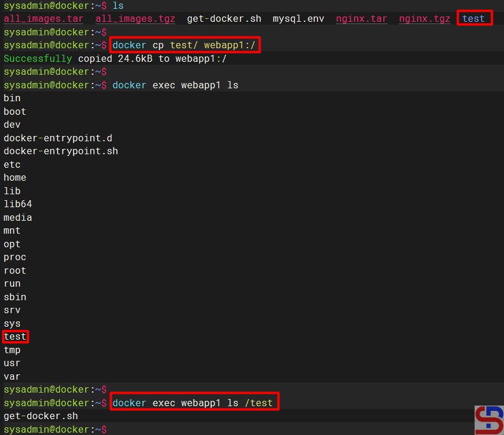
Task: Select get-docker.sh output near the bottom
Action: (41, 416)
